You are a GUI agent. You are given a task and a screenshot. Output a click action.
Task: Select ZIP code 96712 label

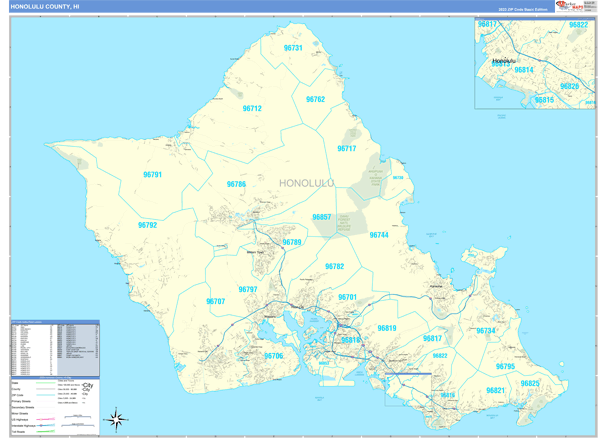click(x=252, y=109)
